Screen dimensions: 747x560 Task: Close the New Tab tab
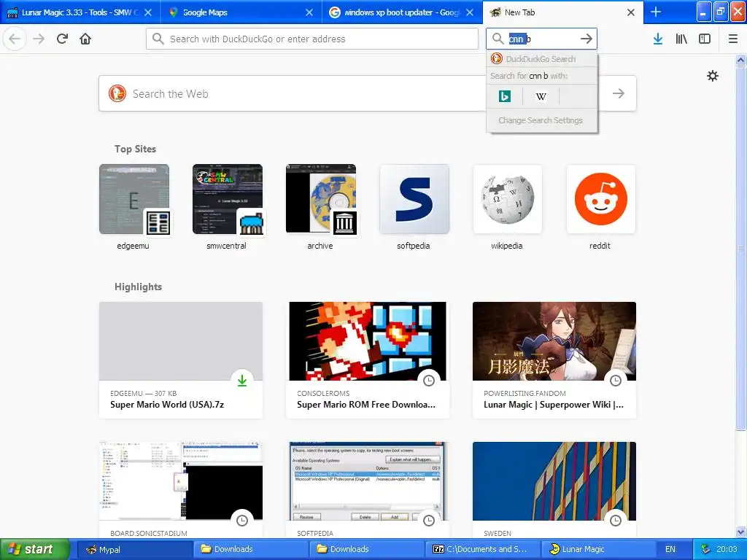[631, 12]
